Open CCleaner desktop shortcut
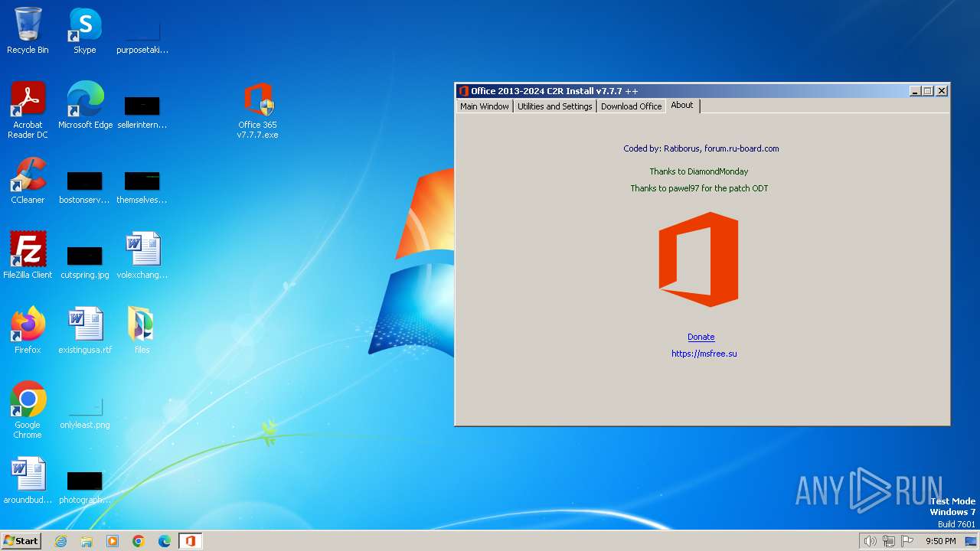Viewport: 980px width, 551px height. pos(28,181)
